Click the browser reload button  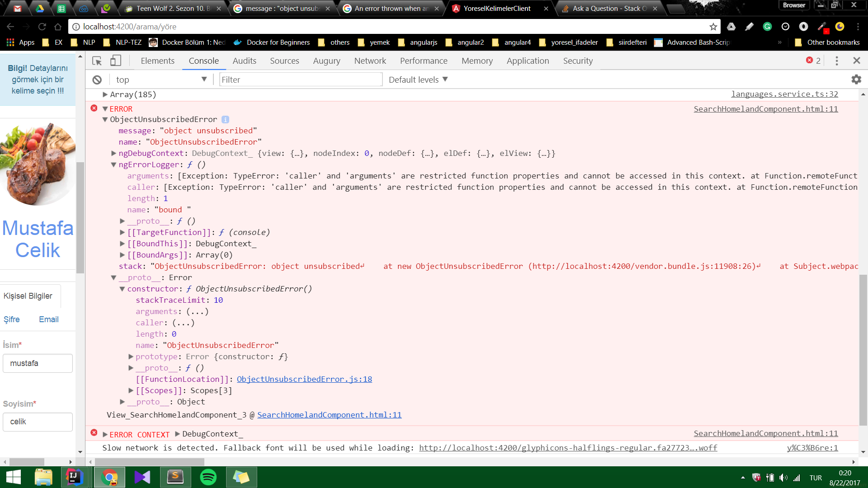tap(42, 27)
